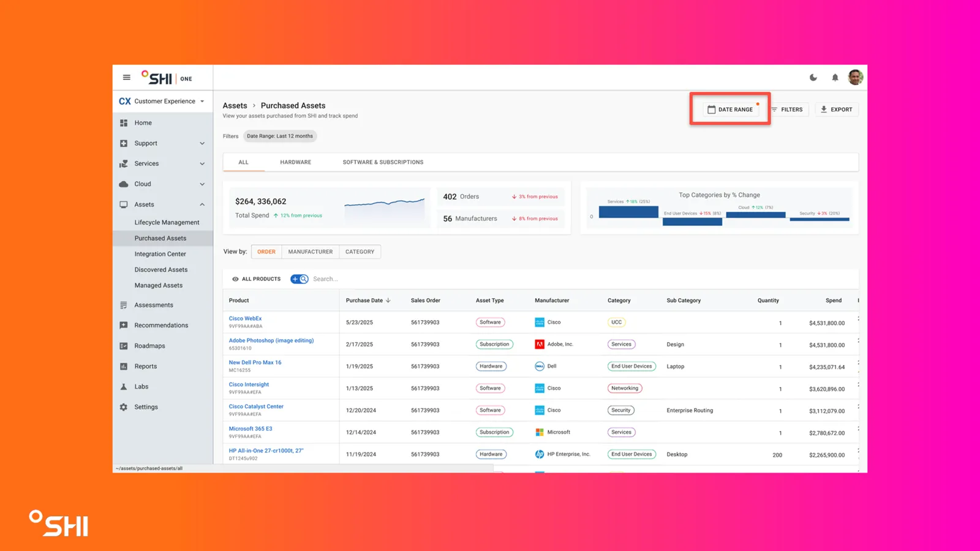The width and height of the screenshot is (980, 551).
Task: Switch to Software & Subscriptions tab
Action: point(383,162)
